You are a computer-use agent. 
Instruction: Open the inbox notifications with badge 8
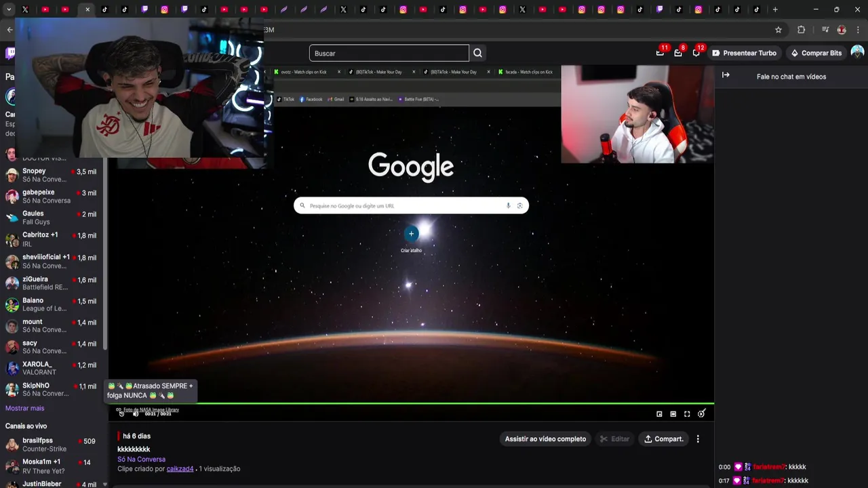678,53
